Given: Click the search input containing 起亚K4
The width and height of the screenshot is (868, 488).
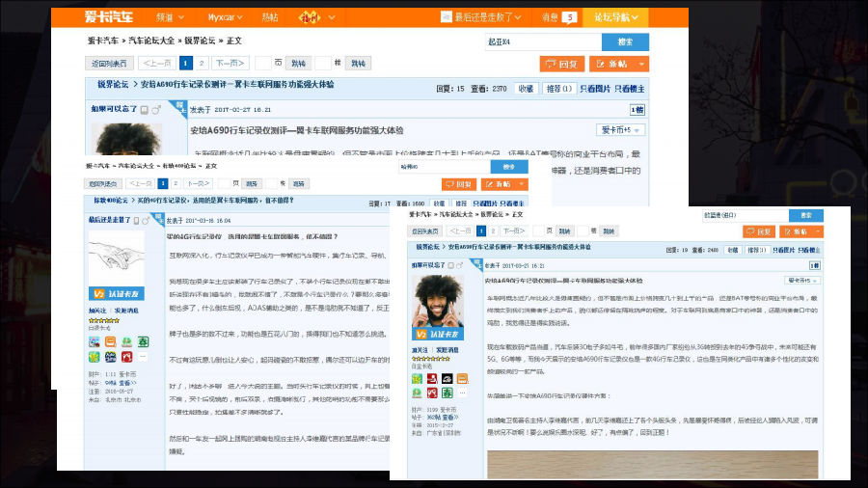Looking at the screenshot, I should pyautogui.click(x=542, y=42).
